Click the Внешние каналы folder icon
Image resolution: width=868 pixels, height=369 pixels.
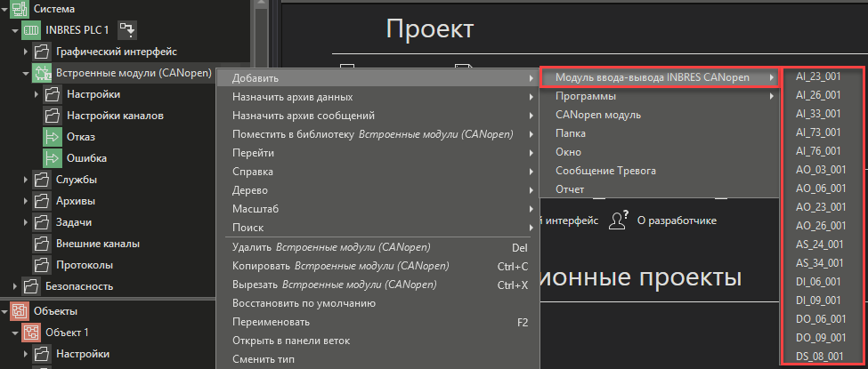[x=41, y=244]
